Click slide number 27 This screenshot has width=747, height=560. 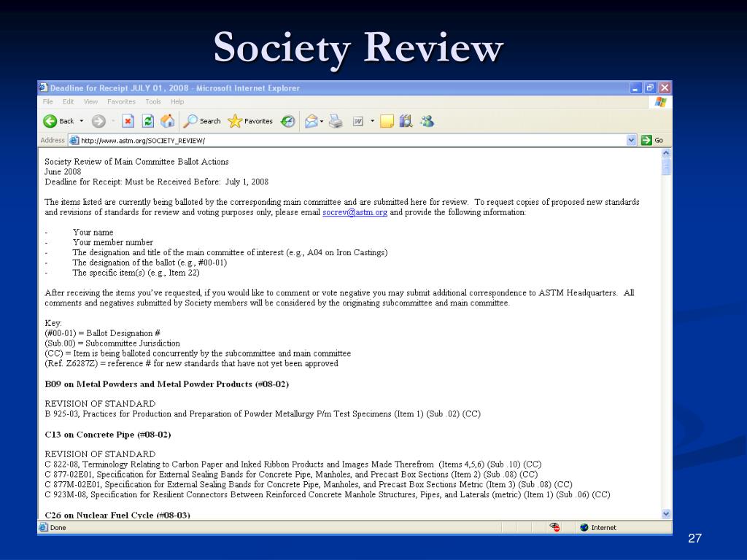tap(694, 538)
